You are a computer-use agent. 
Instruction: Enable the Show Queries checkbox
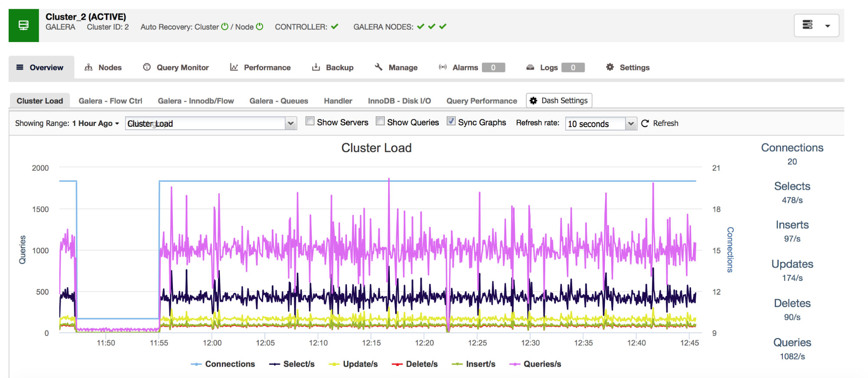pos(380,121)
